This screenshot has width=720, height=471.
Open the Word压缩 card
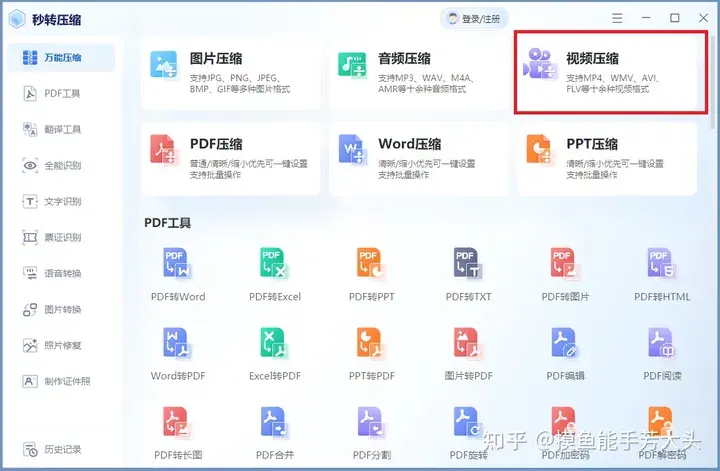pyautogui.click(x=419, y=159)
